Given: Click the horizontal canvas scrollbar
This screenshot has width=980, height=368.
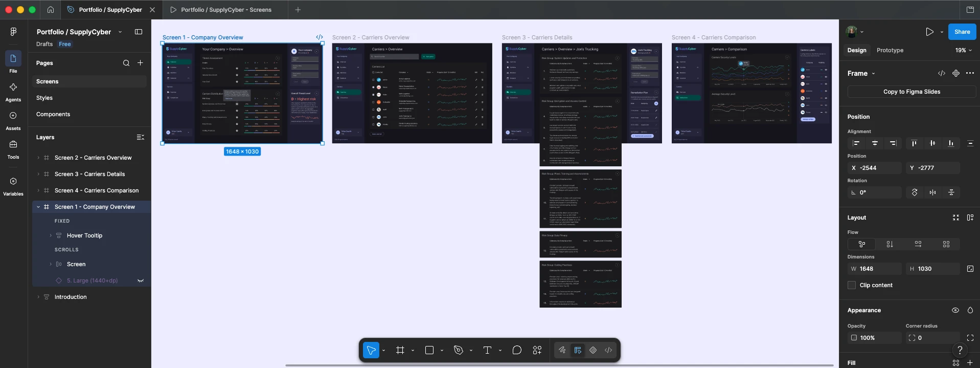Looking at the screenshot, I should pos(559,365).
